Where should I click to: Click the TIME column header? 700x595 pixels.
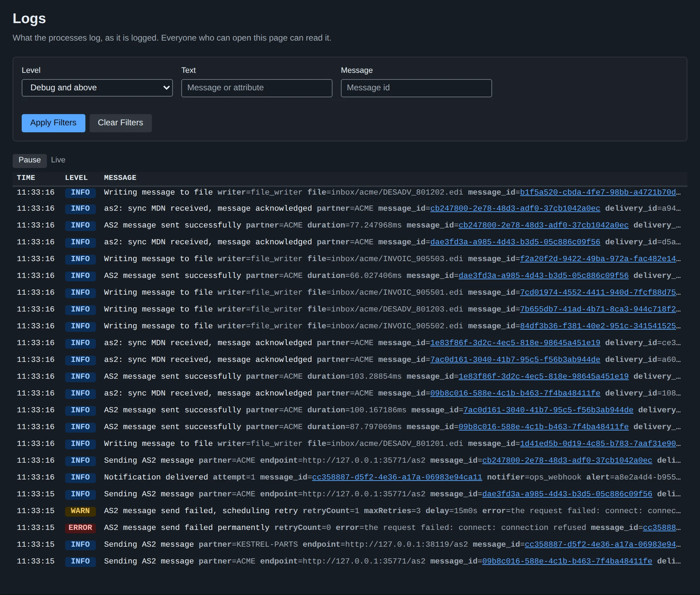tap(26, 178)
